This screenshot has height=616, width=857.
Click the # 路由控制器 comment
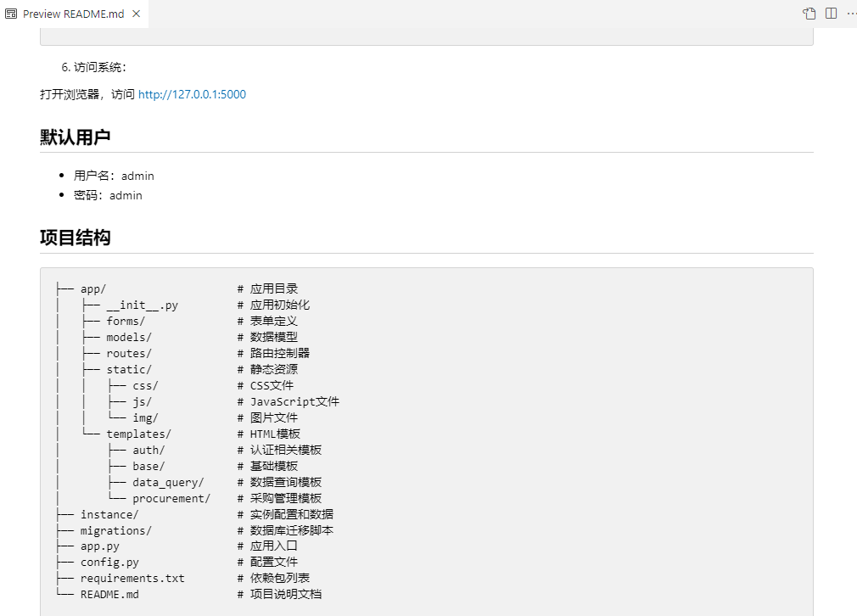click(x=274, y=354)
